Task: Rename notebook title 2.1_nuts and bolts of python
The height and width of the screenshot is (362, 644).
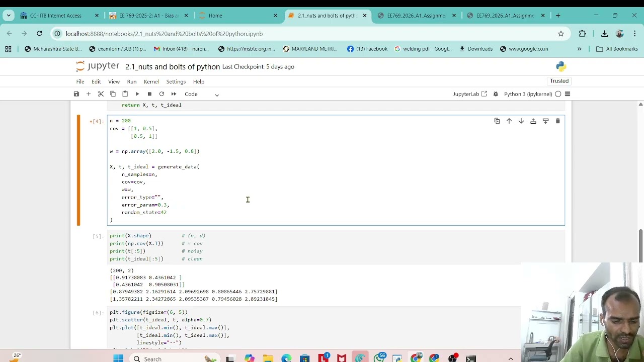Action: coord(173,67)
